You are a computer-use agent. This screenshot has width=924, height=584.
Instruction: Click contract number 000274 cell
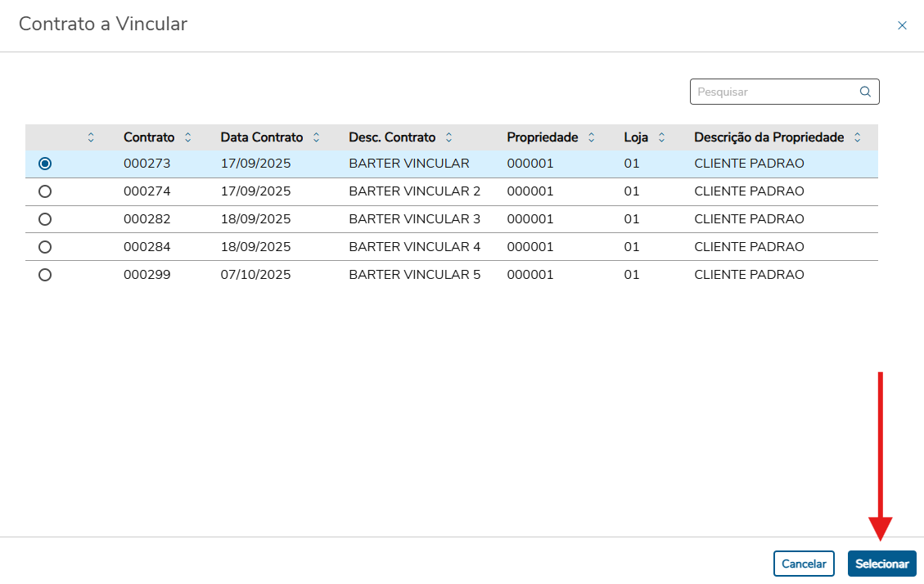coord(146,191)
